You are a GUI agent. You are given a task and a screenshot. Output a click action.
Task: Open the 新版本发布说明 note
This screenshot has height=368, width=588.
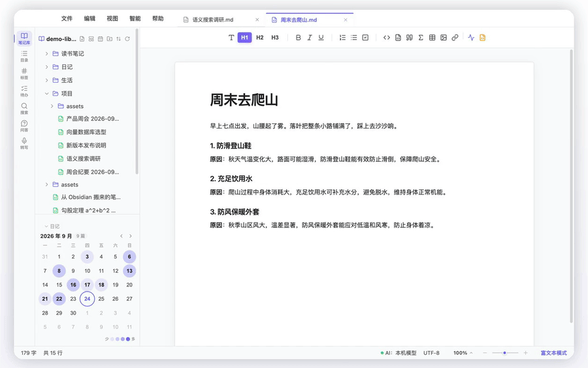(x=86, y=146)
